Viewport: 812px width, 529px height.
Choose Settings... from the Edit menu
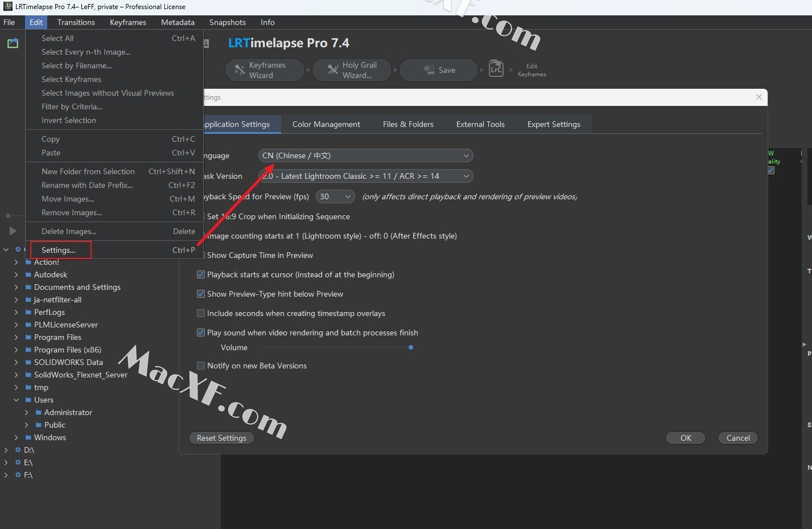[x=59, y=250]
